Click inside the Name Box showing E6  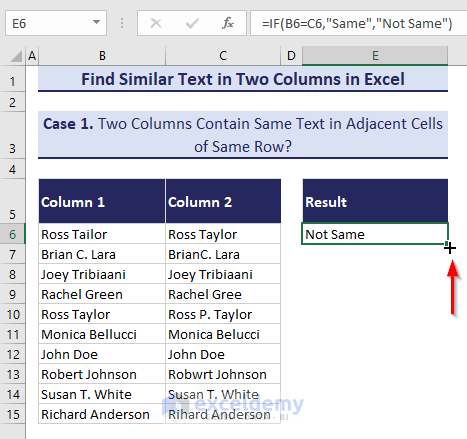[x=49, y=23]
